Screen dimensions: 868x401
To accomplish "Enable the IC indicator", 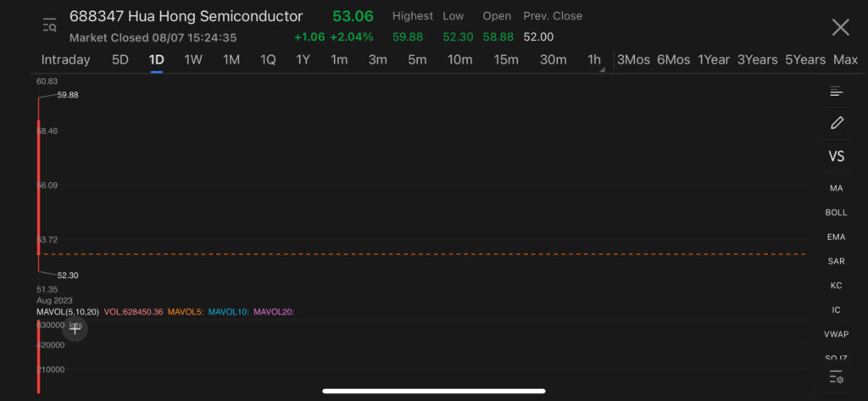I will pos(836,310).
